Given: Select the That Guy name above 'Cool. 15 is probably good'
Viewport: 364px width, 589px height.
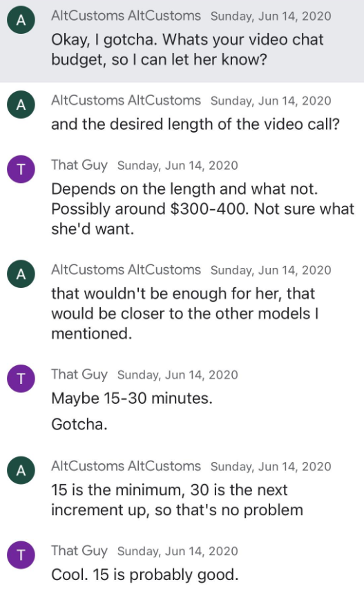Looking at the screenshot, I should click(x=79, y=551).
